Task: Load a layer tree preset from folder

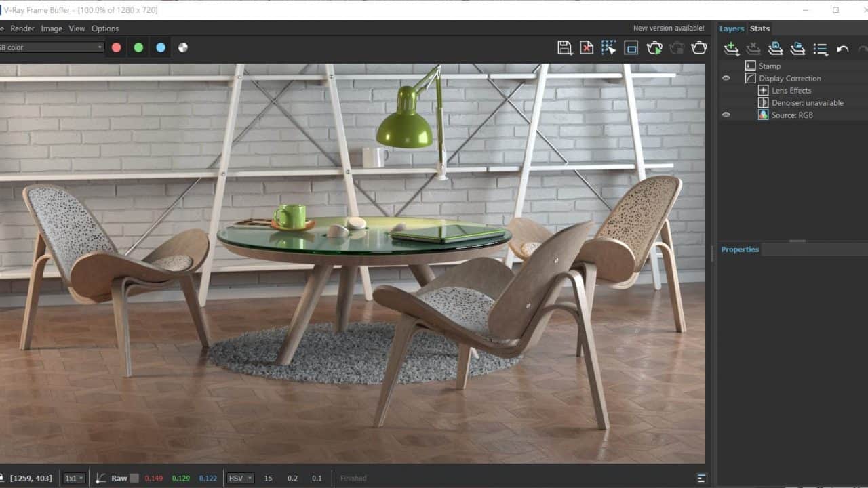Action: [798, 49]
